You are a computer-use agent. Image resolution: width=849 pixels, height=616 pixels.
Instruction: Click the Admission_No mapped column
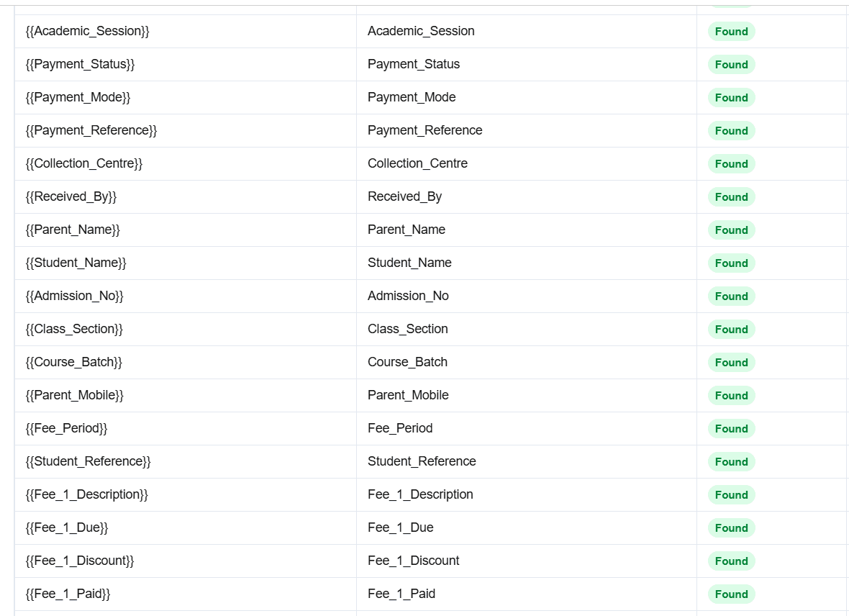point(408,296)
